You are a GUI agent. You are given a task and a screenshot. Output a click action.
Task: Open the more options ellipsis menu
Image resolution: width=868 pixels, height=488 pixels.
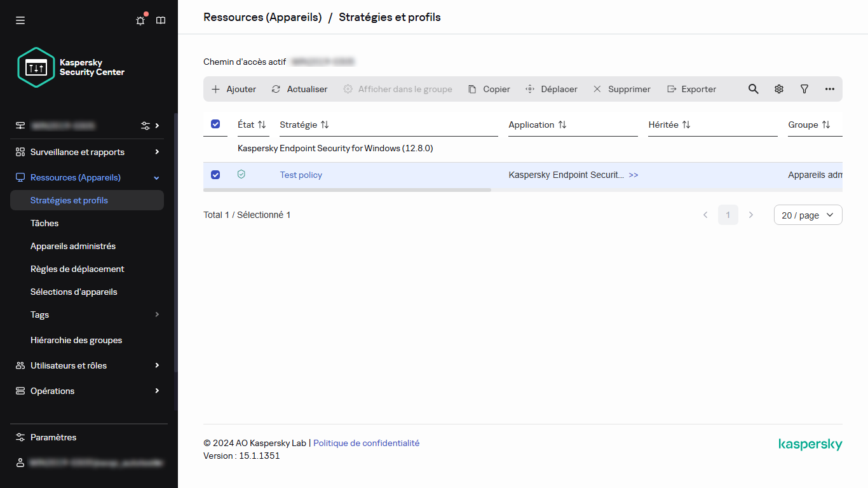pyautogui.click(x=830, y=89)
